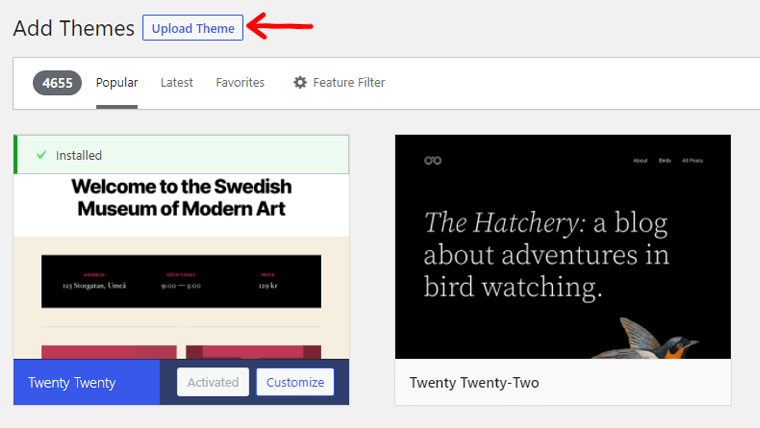Click the Twenty Twenty-Two theme name
Image resolution: width=760 pixels, height=428 pixels.
474,383
